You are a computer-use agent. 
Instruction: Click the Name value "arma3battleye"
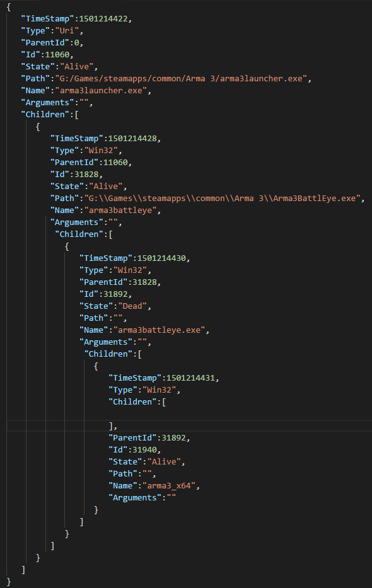pyautogui.click(x=120, y=210)
